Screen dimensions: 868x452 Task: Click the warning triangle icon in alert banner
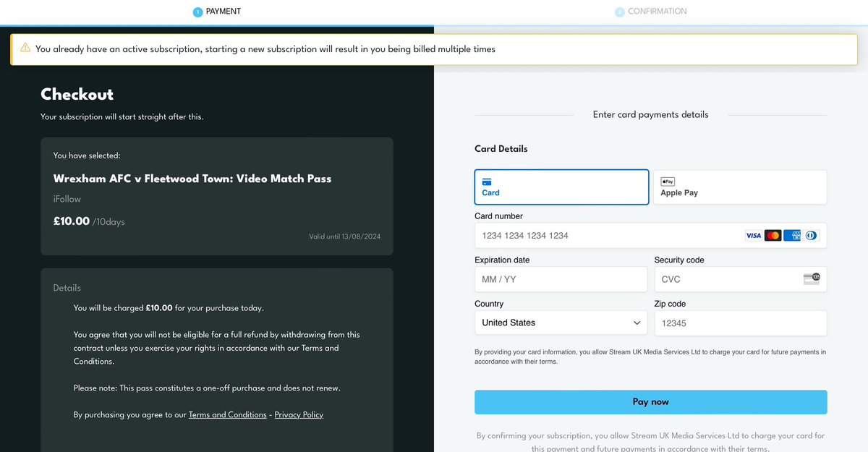point(25,48)
